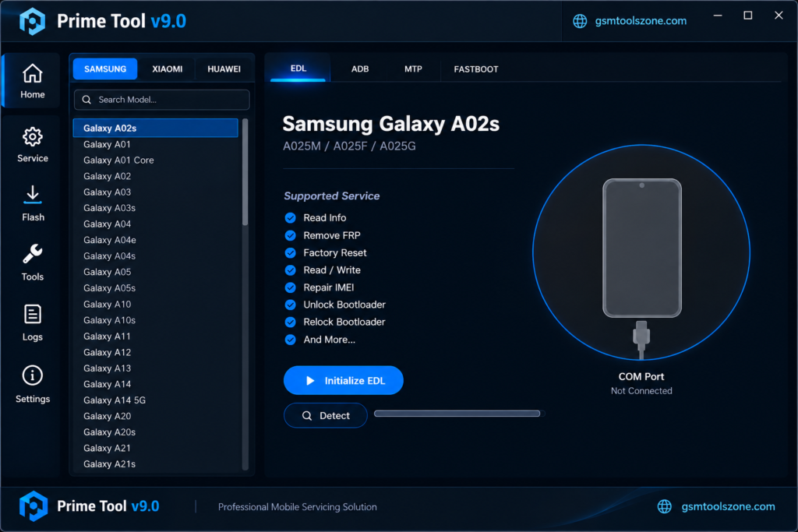Click the Remove FRP check mark
The image size is (798, 532).
point(290,235)
